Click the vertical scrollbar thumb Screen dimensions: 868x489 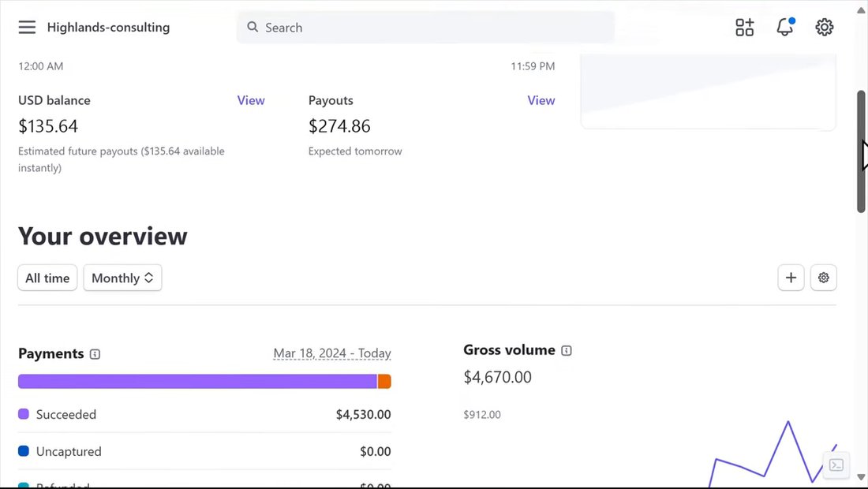(862, 151)
